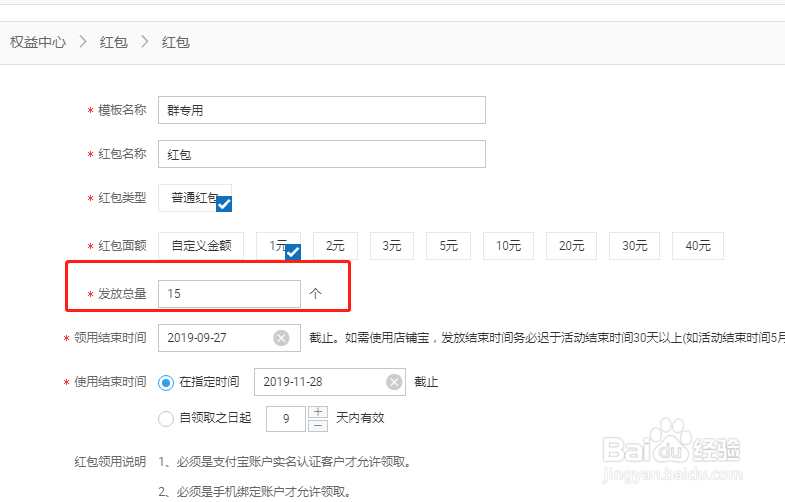Open the 领用结束时间 date picker field
Screen dimensions: 785x502
pos(229,338)
